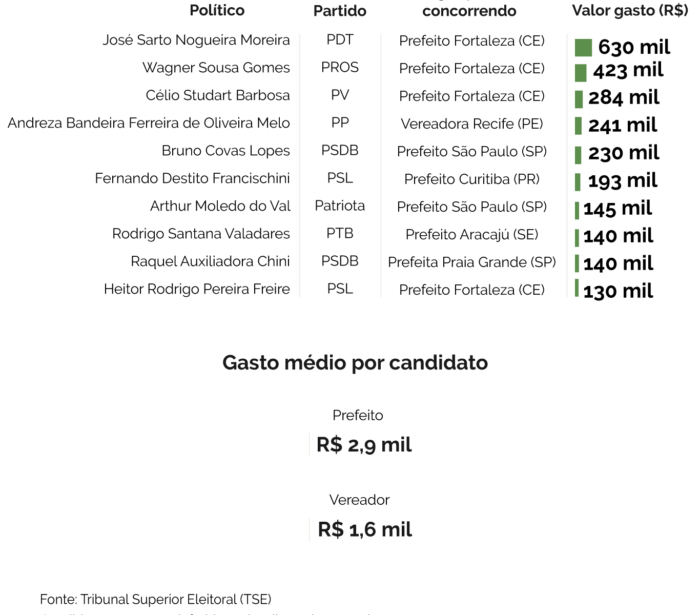
Task: Click the Prefeito Curitiba (PR) cell
Action: [471, 179]
